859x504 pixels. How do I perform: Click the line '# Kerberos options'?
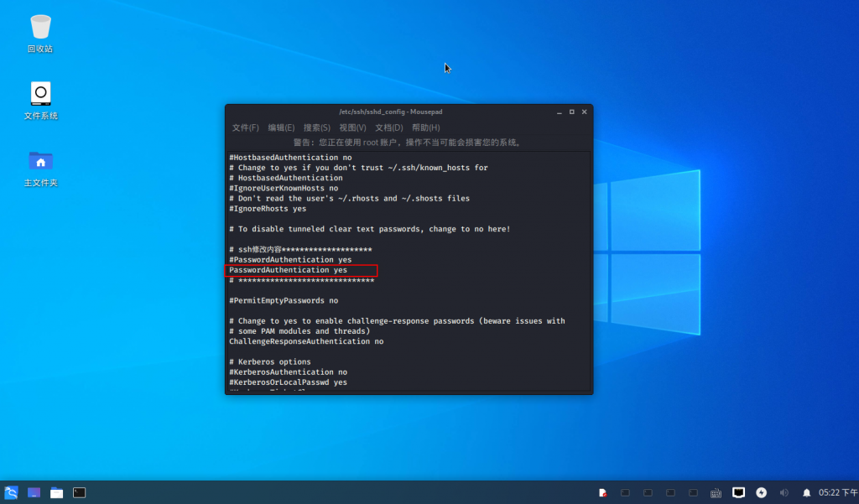[270, 362]
